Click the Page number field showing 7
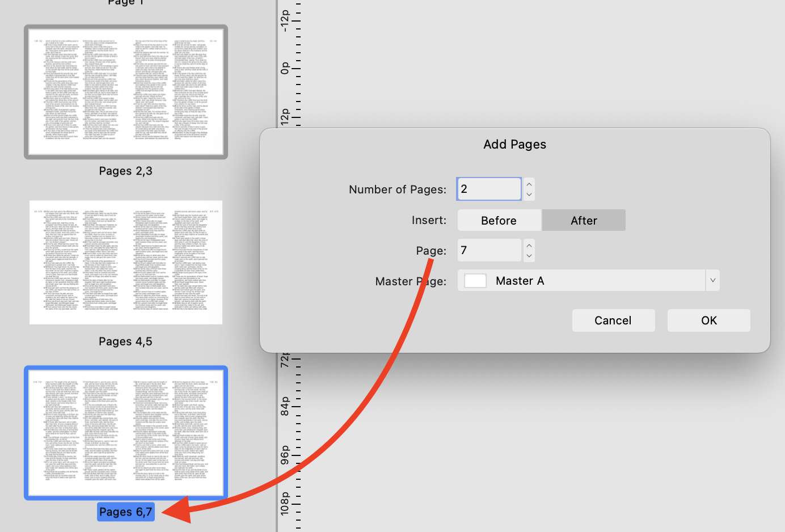Image resolution: width=785 pixels, height=532 pixels. (489, 250)
